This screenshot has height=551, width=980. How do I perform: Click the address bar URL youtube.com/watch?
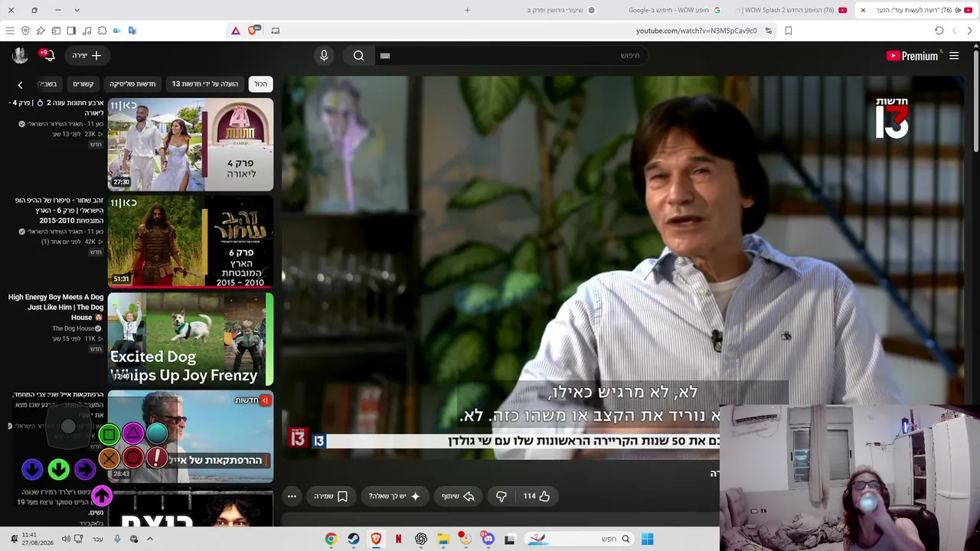coord(696,31)
